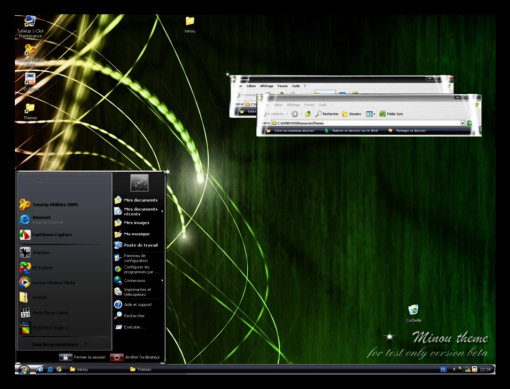Image resolution: width=510 pixels, height=389 pixels.
Task: Open TuneUp Utilities desktop shortcut
Action: 30,55
